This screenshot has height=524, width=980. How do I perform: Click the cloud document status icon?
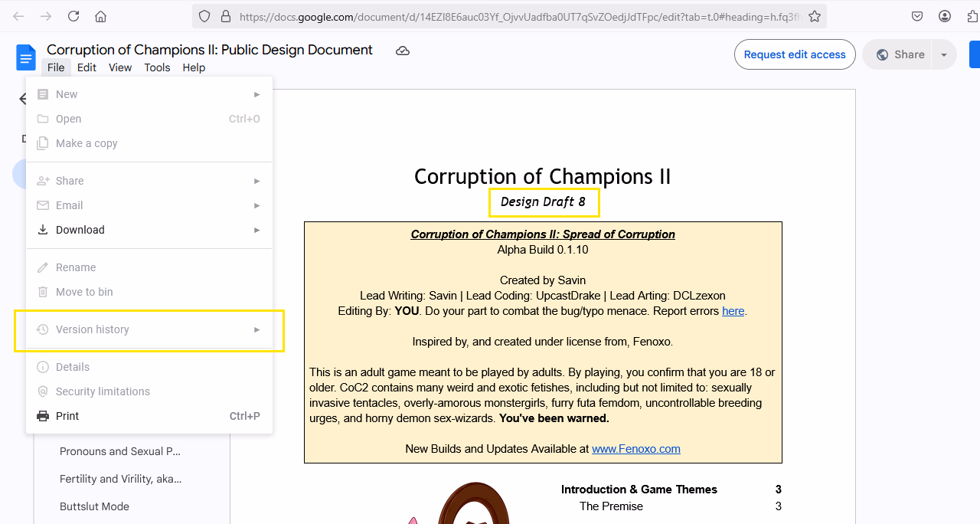(x=403, y=51)
